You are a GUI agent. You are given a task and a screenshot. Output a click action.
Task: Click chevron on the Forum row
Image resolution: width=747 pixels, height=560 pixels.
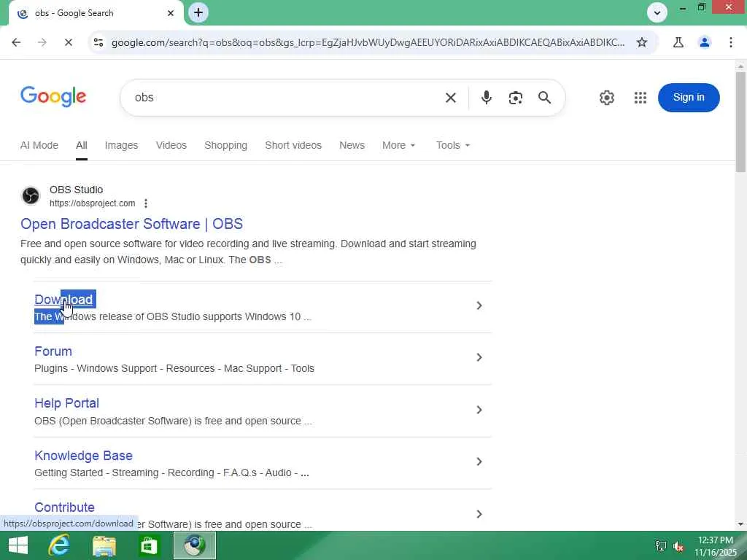tap(479, 357)
